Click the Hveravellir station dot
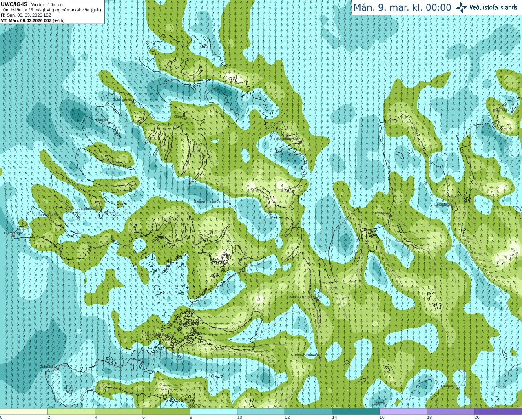Image resolution: width=522 pixels, height=420 pixels. click(458, 388)
